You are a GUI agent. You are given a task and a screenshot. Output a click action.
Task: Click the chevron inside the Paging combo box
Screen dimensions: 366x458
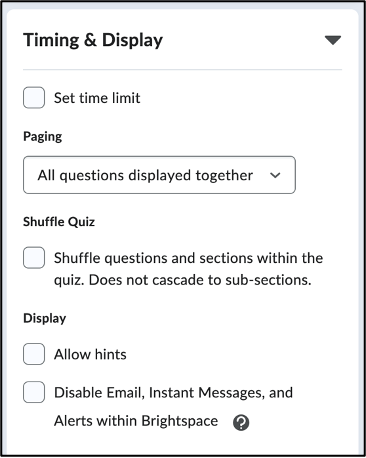(x=275, y=175)
